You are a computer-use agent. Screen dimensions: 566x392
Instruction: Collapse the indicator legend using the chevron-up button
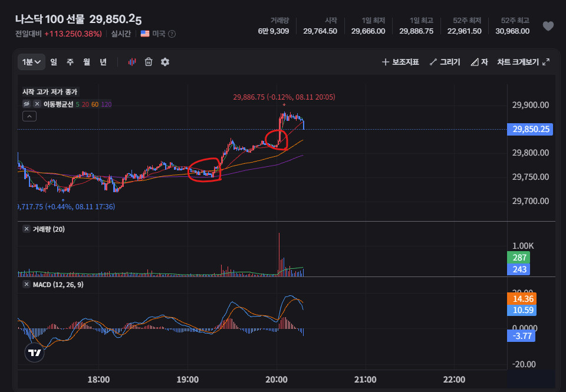pyautogui.click(x=29, y=116)
